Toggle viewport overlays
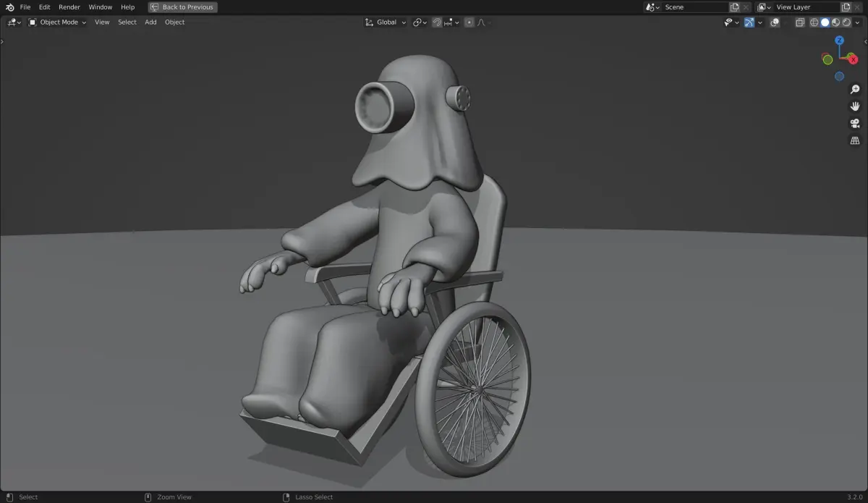868x503 pixels. 775,22
